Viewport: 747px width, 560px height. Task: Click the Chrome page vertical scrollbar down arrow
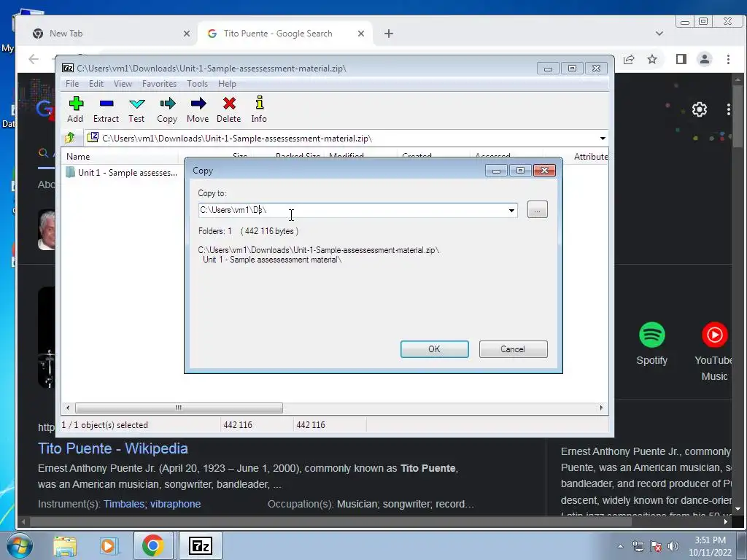coord(738,508)
